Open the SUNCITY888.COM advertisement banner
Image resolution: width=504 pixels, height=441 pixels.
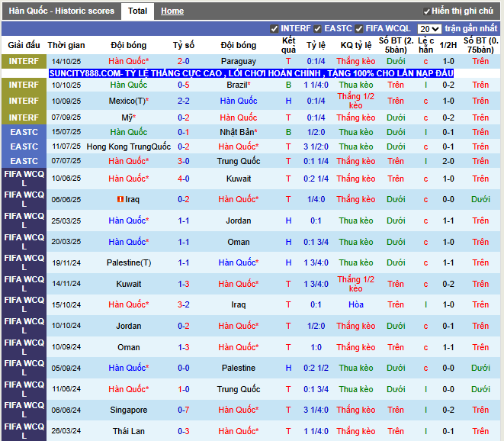[251, 73]
